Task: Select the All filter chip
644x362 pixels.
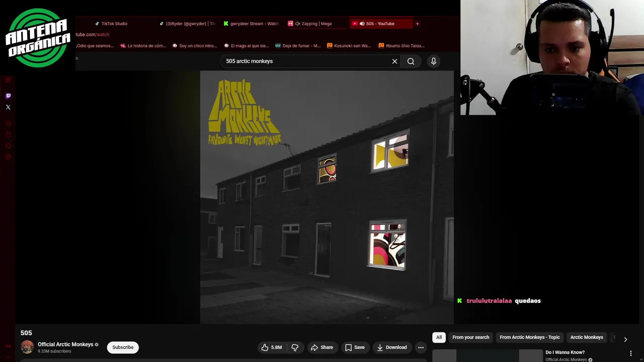Action: pyautogui.click(x=439, y=337)
